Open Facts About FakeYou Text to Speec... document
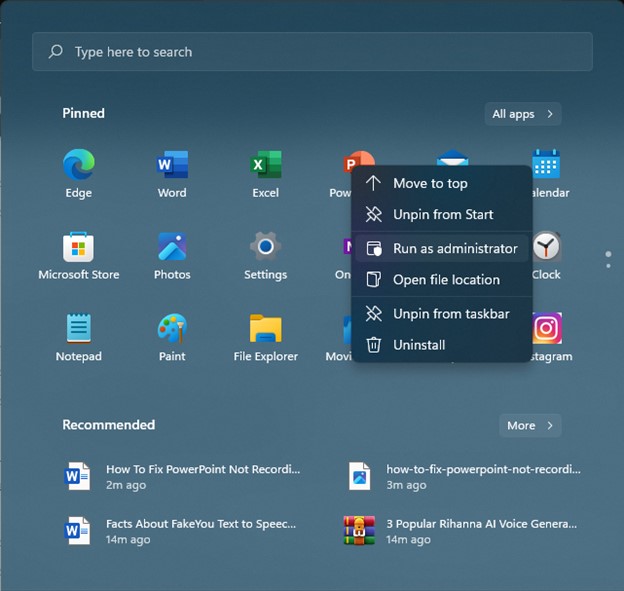Image resolution: width=624 pixels, height=591 pixels. tap(183, 531)
